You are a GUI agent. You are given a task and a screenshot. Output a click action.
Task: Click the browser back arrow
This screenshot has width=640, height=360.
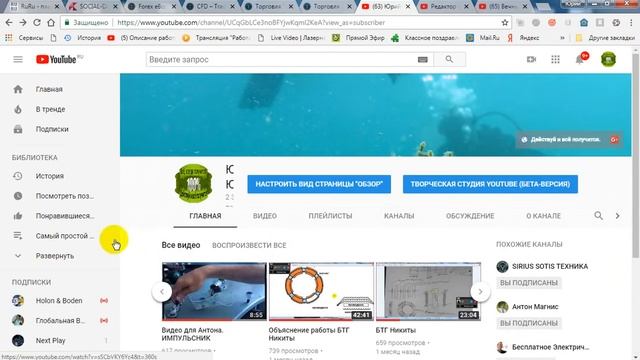9,22
